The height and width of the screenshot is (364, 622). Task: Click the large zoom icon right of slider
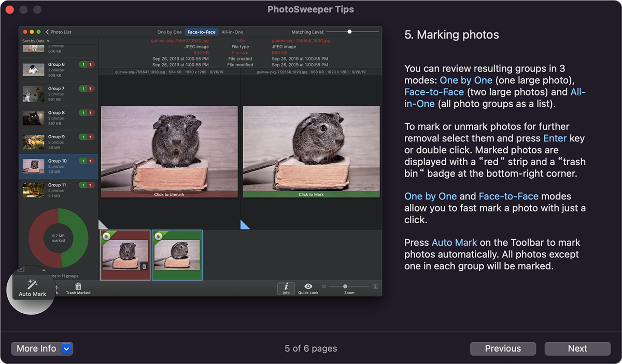[x=375, y=286]
